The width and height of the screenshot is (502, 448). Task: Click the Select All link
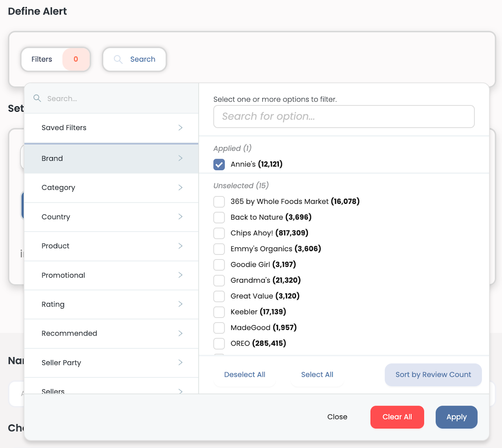[317, 375]
